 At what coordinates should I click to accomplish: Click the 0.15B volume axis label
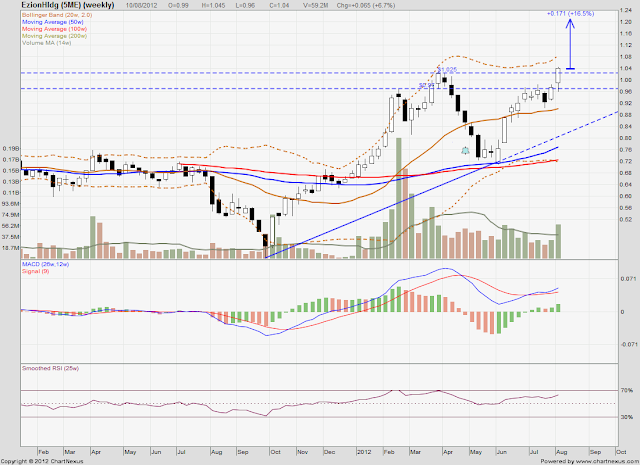(11, 171)
